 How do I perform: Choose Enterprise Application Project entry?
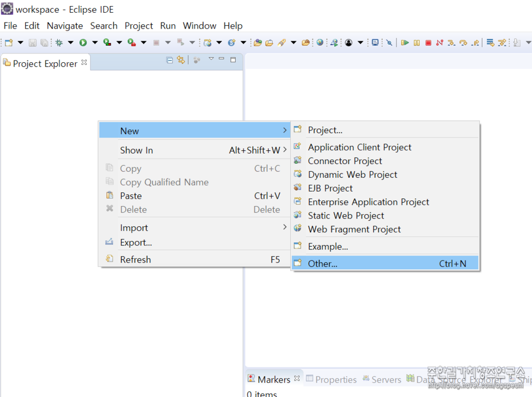[385, 202]
